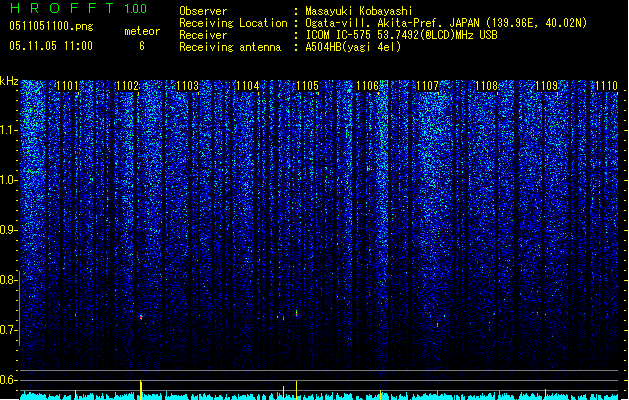Viewport: 629px width, 400px height.
Task: Select the filename 0511051100.png
Action: coord(51,26)
